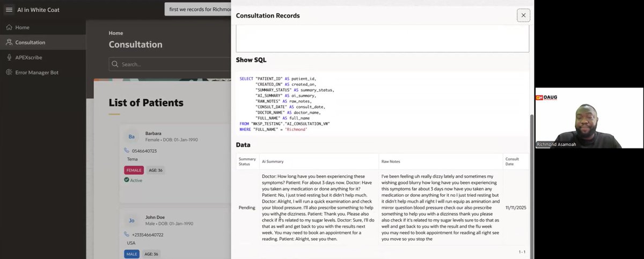644x259 pixels.
Task: Click John Doe's AGE: 36 badge
Action: pos(151,254)
